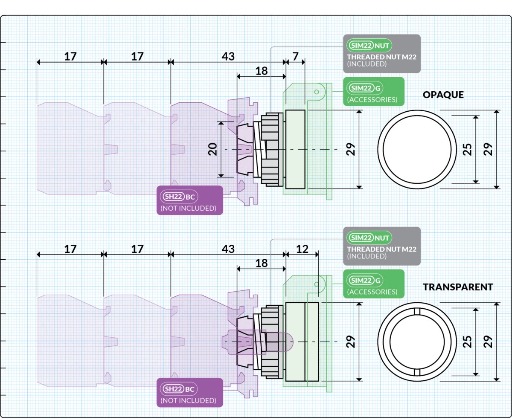This screenshot has width=512, height=420.
Task: Click the transparent button front-view circle
Action: 417,342
